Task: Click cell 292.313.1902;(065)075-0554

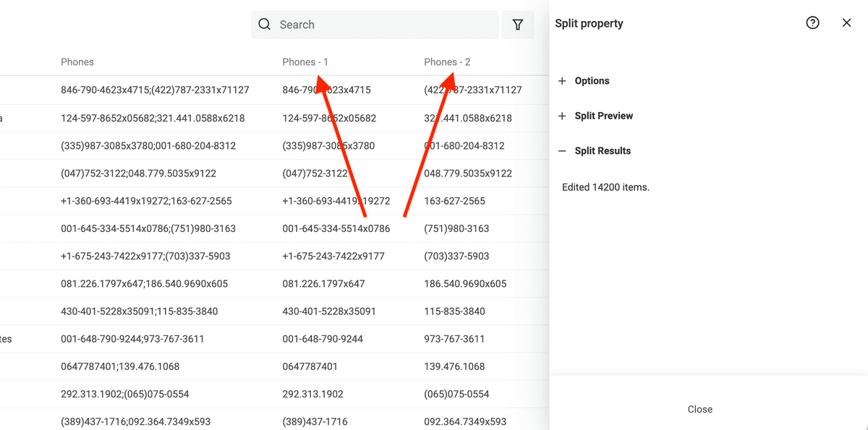Action: [125, 395]
